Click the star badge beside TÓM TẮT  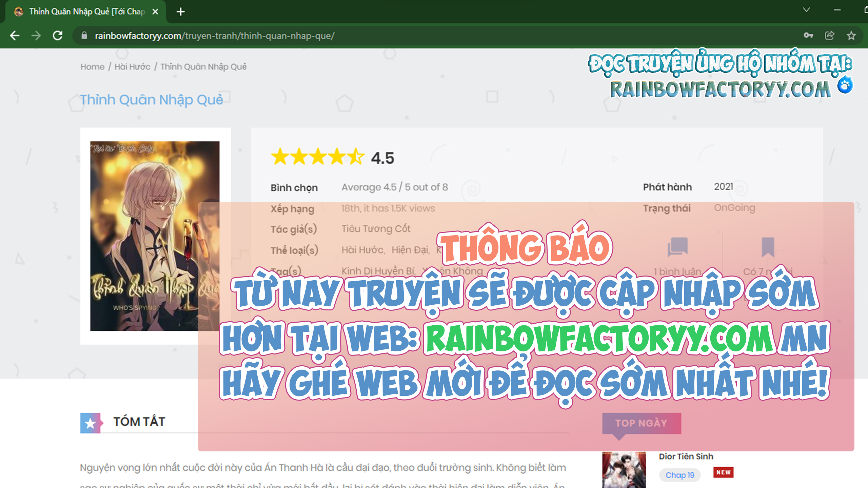(90, 422)
